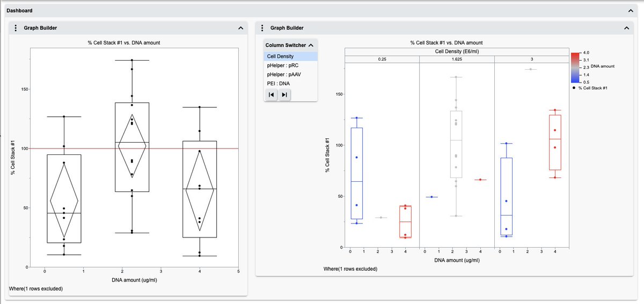The image size is (644, 304).
Task: Collapse the Column Switcher list
Action: pyautogui.click(x=311, y=46)
